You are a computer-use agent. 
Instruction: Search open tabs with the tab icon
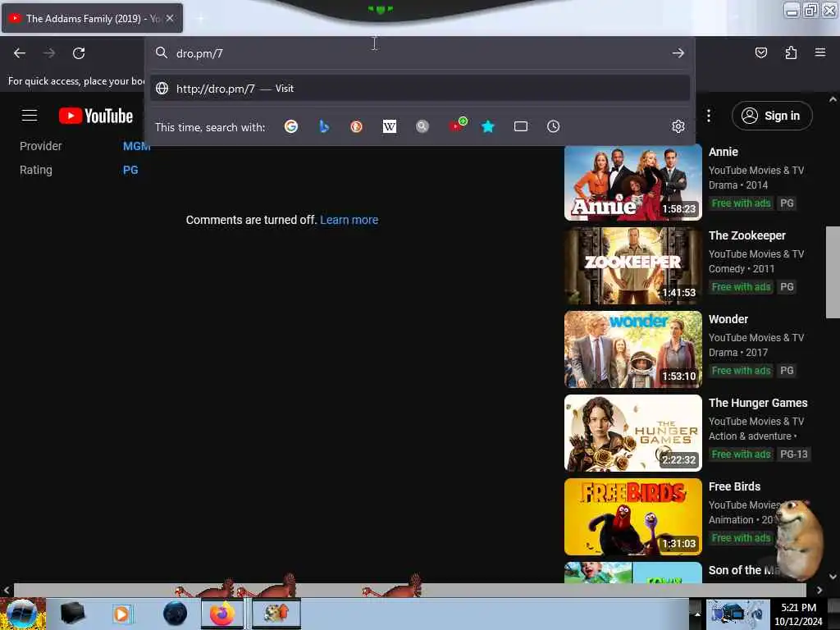tap(521, 126)
